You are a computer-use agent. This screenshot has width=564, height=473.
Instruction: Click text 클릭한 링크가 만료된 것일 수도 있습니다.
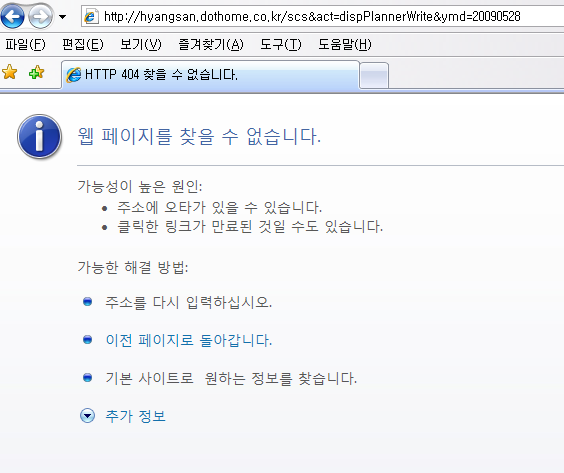250,226
